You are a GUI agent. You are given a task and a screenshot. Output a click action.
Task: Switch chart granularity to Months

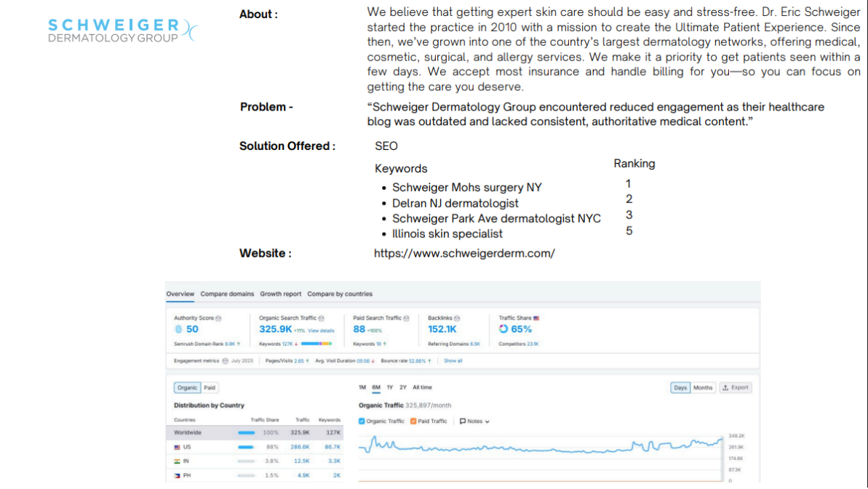pyautogui.click(x=703, y=388)
